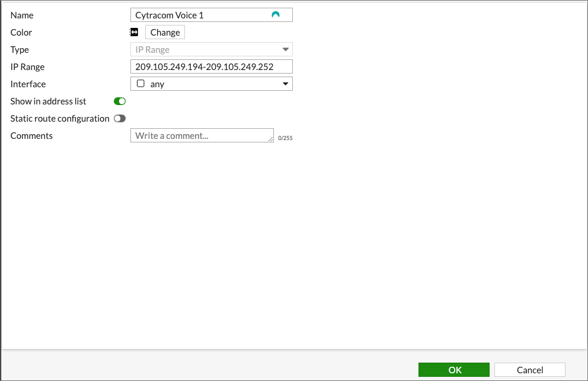
Task: Click the square icon beside 'any'
Action: 140,84
